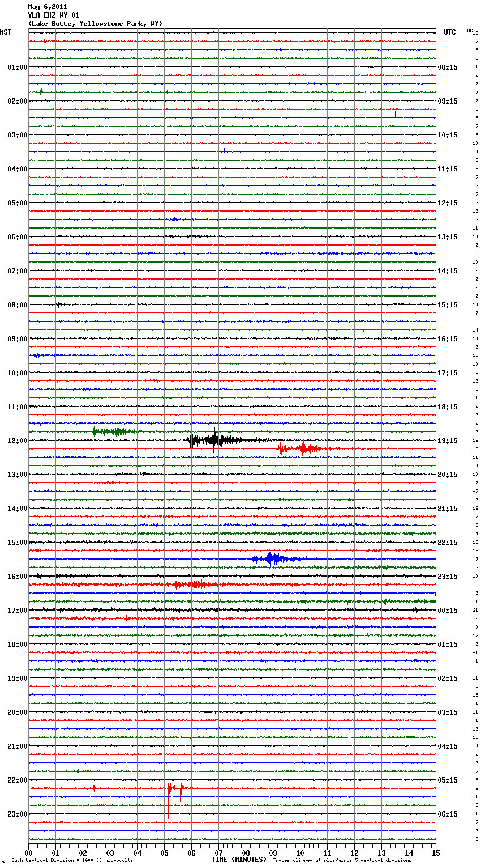Click '(Lake Butte, Yellowstone Park, WY)' location text

pos(95,24)
